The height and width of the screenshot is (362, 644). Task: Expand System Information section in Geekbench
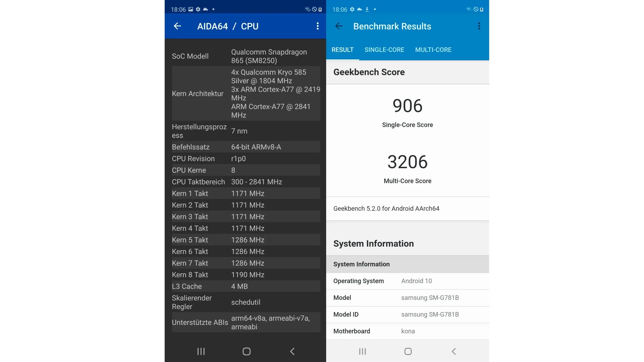[x=407, y=264]
